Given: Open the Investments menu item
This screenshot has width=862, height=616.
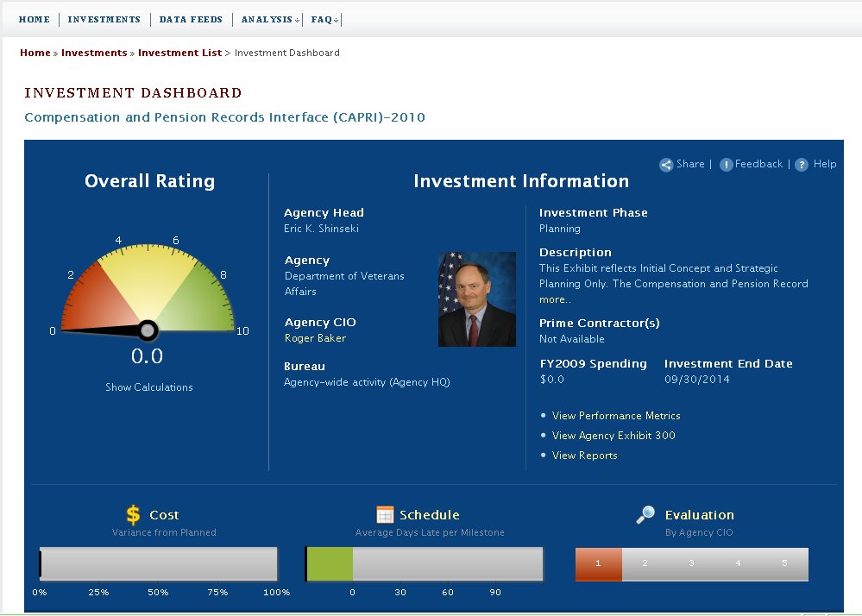Looking at the screenshot, I should coord(104,20).
